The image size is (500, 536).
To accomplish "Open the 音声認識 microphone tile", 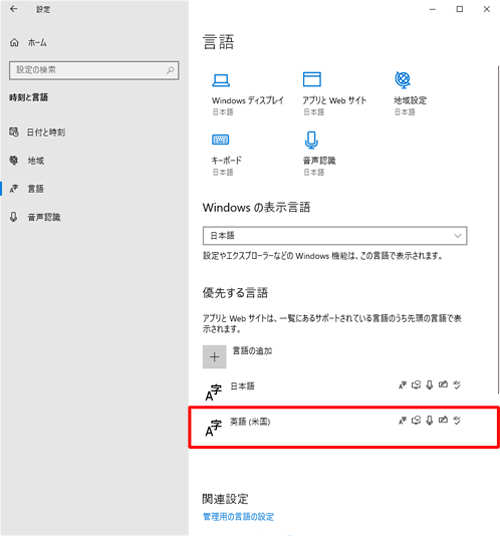I will point(311,140).
